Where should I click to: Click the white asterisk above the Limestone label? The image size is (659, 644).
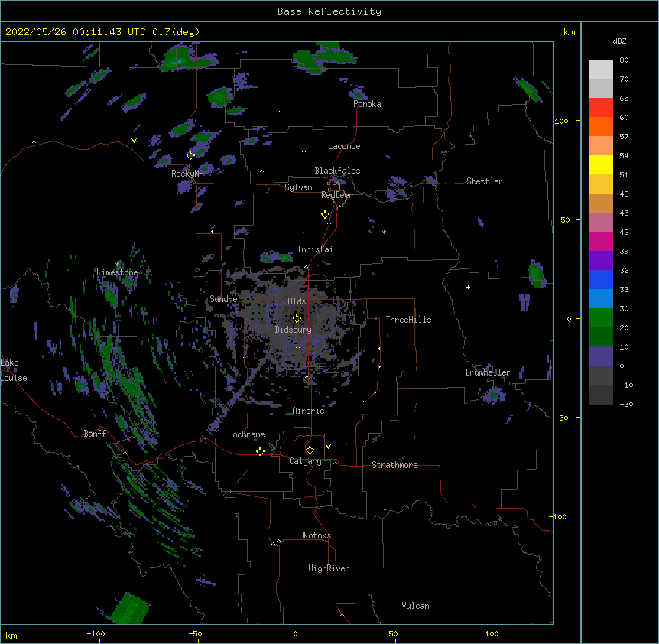tap(117, 265)
